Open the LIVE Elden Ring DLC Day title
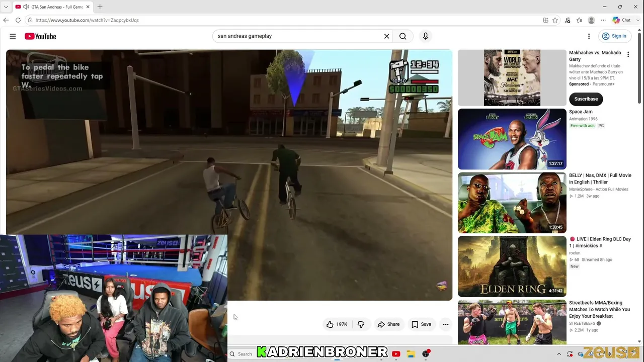The width and height of the screenshot is (644, 362). click(x=600, y=242)
